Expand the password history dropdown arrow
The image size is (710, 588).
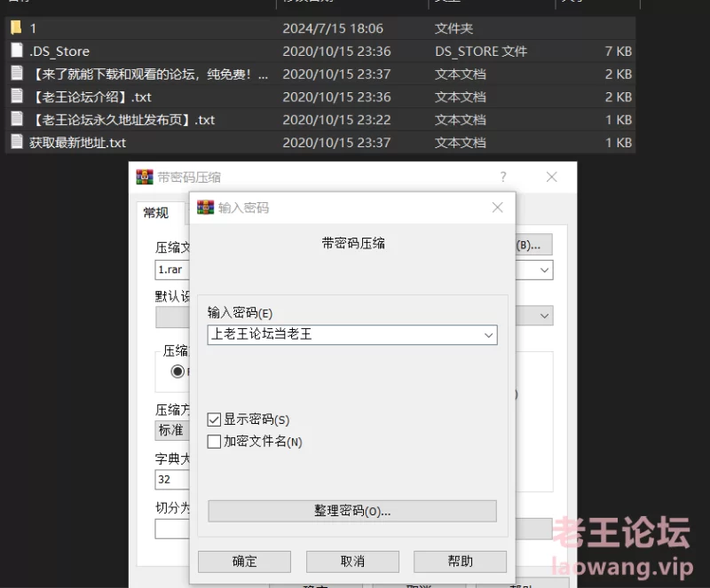pos(488,335)
